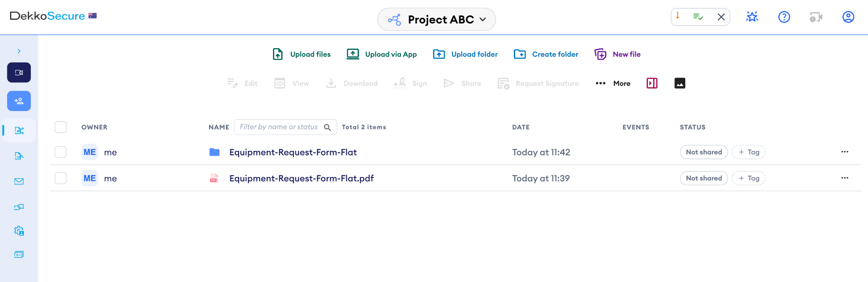The image size is (868, 282).
Task: Add a Tag to the folder row
Action: tap(749, 152)
